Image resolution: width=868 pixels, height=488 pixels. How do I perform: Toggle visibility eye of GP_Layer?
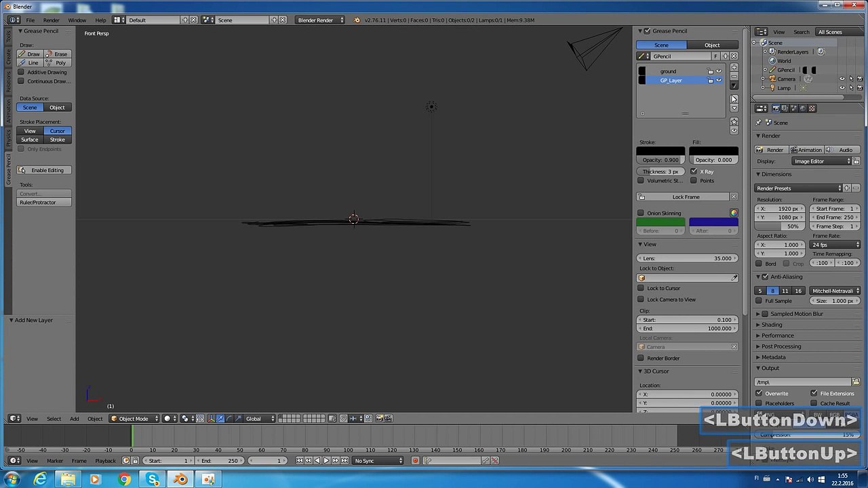coord(719,80)
